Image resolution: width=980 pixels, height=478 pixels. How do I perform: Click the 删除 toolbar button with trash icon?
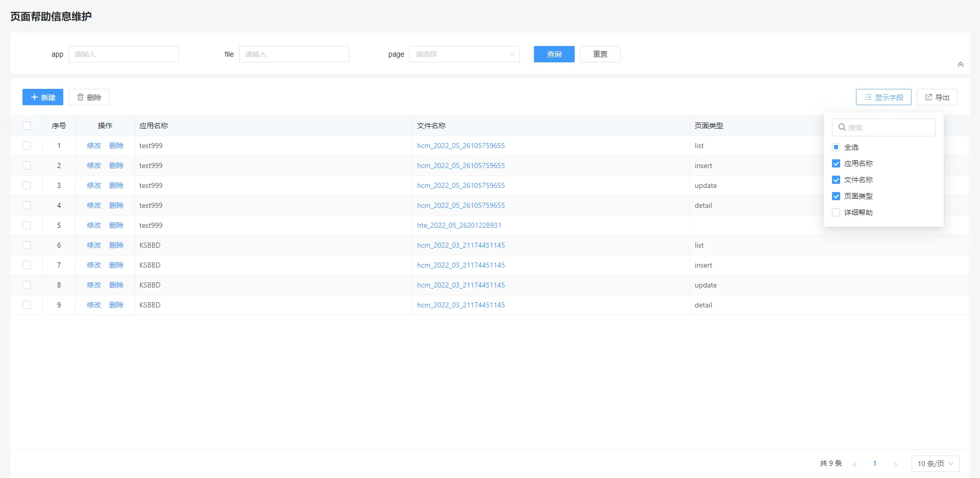(89, 97)
